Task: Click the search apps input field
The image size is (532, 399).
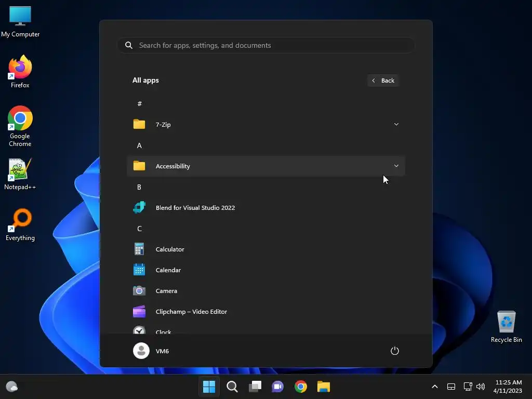Action: 266,45
